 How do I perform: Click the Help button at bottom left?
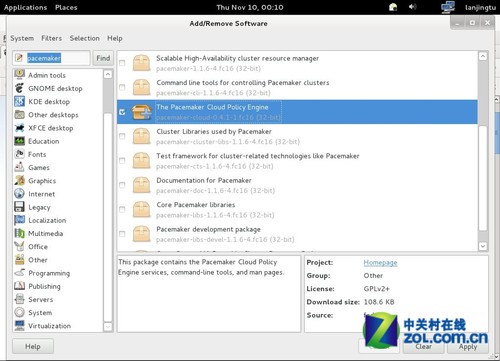pyautogui.click(x=33, y=346)
